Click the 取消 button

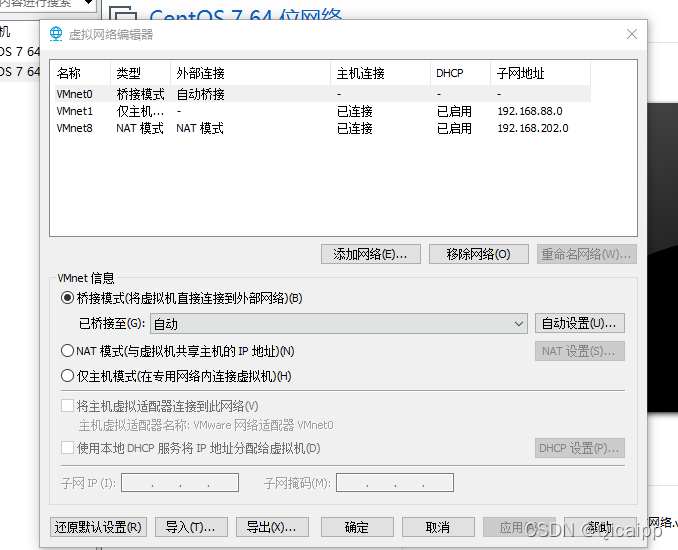(438, 527)
